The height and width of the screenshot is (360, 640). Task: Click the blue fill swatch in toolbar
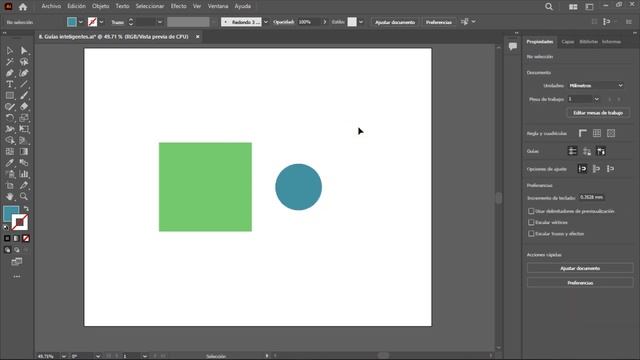click(10, 213)
